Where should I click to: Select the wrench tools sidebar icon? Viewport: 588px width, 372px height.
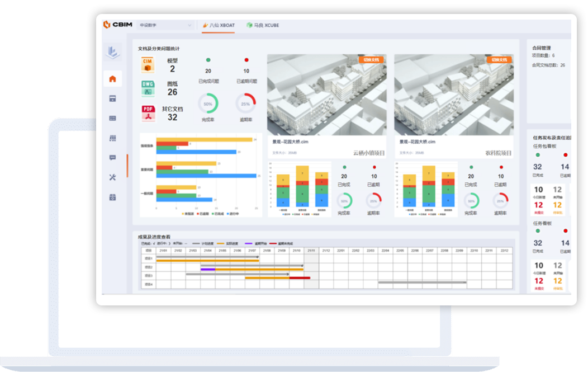[112, 177]
